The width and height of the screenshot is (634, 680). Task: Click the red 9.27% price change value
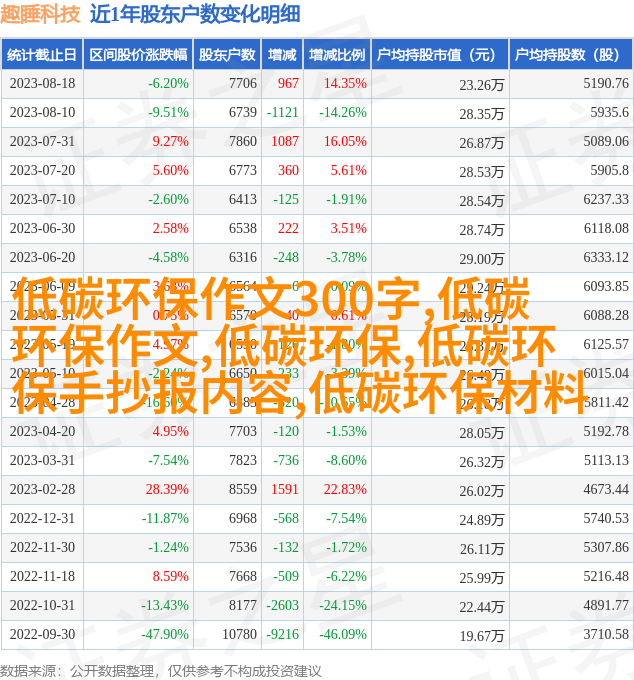(170, 141)
